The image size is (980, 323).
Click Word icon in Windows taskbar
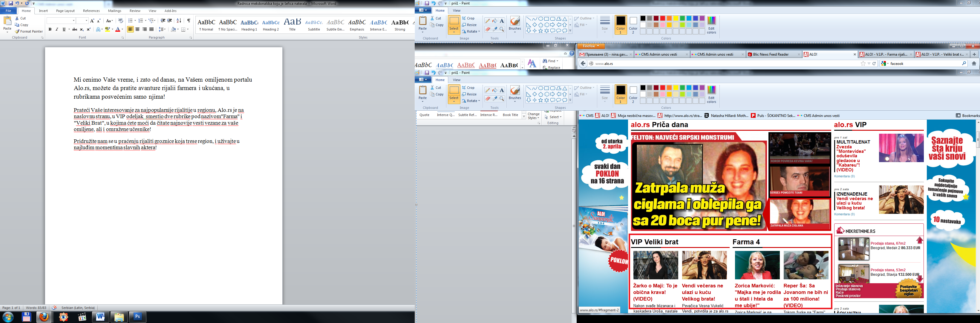click(x=100, y=317)
